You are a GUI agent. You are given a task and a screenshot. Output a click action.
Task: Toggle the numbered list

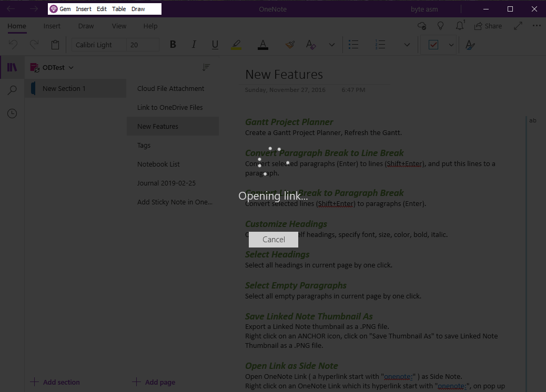(x=380, y=45)
